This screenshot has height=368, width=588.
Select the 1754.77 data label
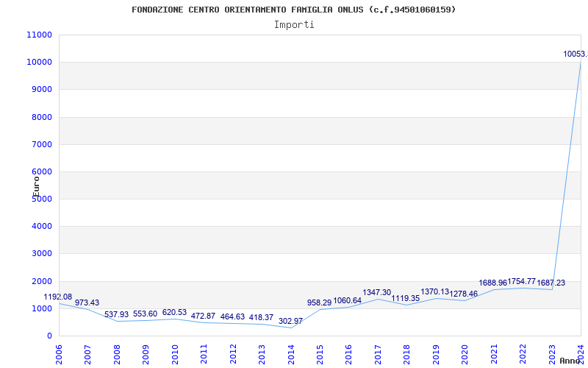[x=522, y=281]
